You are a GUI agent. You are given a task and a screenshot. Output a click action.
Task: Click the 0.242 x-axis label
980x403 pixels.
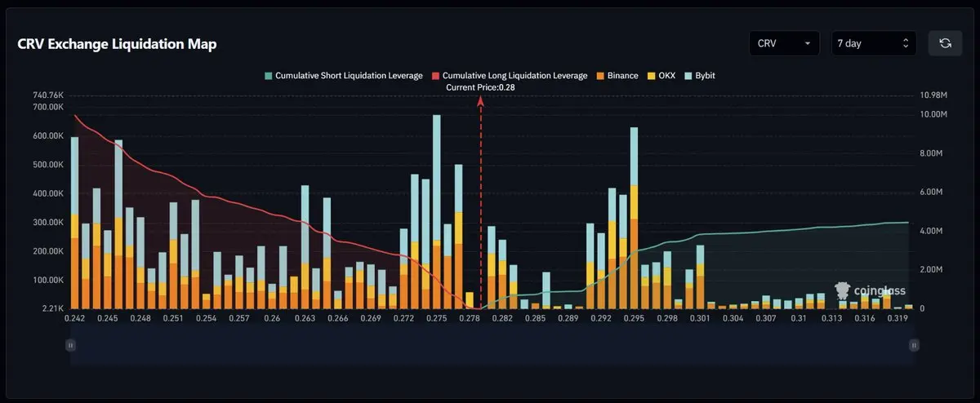[x=74, y=318]
